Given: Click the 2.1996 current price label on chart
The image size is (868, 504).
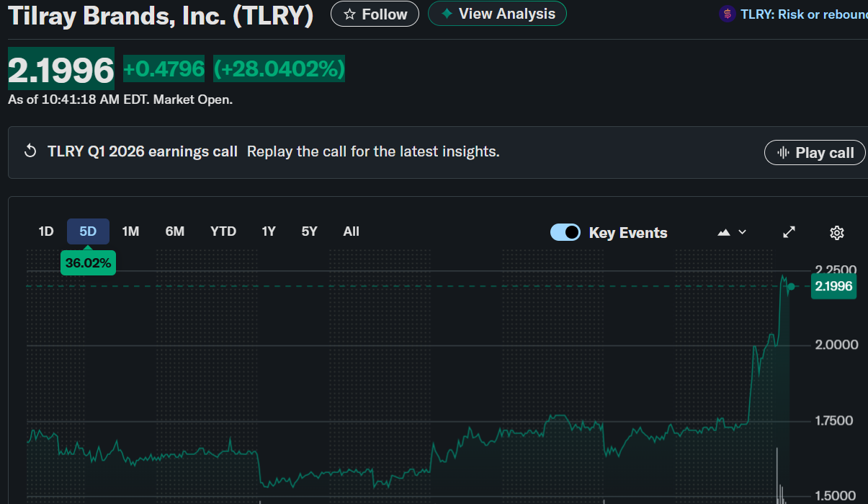Looking at the screenshot, I should pyautogui.click(x=833, y=286).
